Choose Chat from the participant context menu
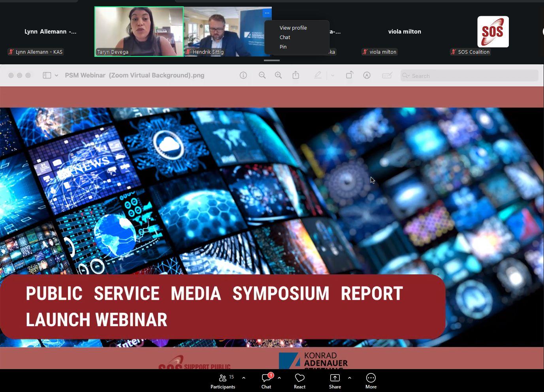544x392 pixels. (285, 37)
